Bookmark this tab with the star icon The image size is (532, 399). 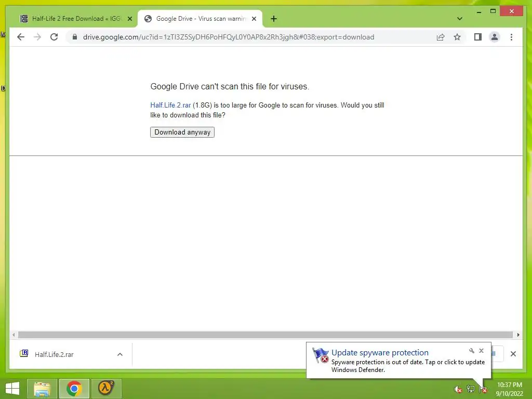457,37
